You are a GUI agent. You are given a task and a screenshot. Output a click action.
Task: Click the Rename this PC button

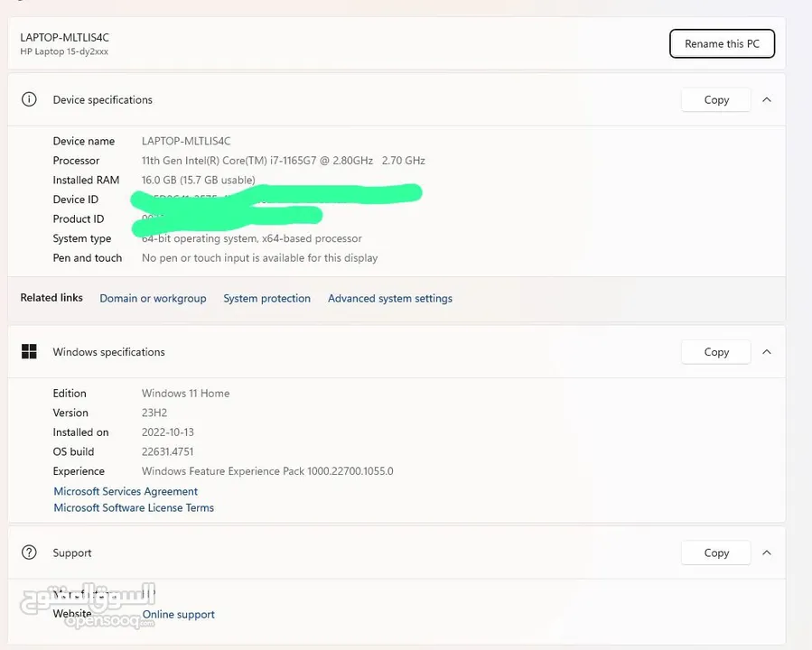(x=722, y=44)
